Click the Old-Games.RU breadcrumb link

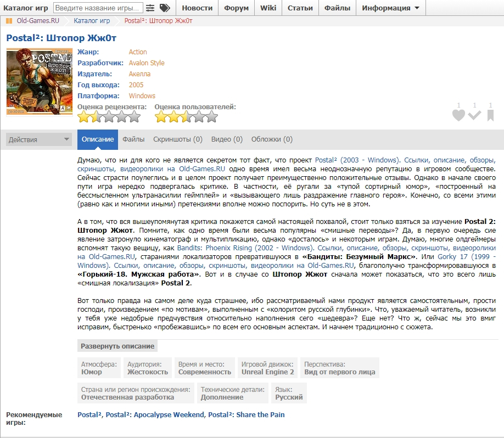(x=38, y=21)
